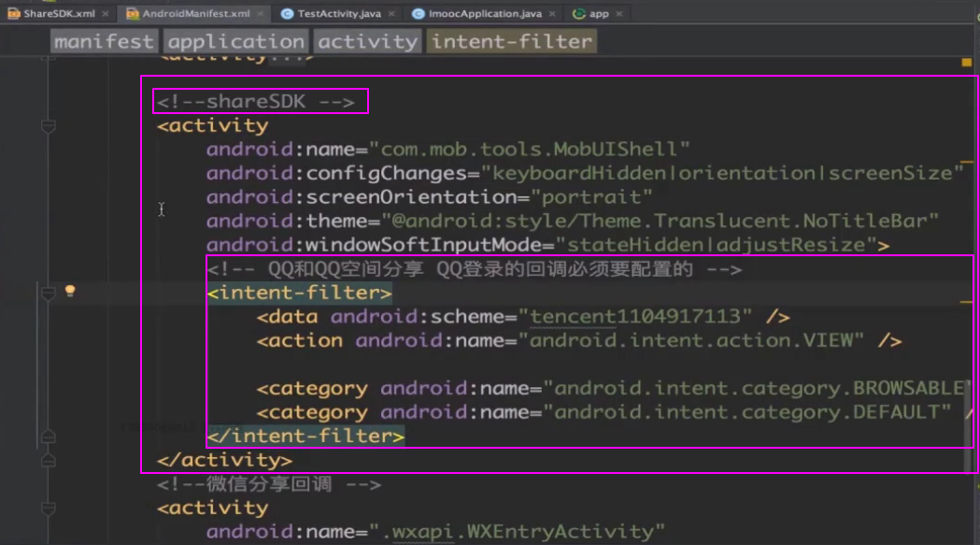The height and width of the screenshot is (545, 980).
Task: Click the vertical scrollbar thumb
Action: point(968,424)
